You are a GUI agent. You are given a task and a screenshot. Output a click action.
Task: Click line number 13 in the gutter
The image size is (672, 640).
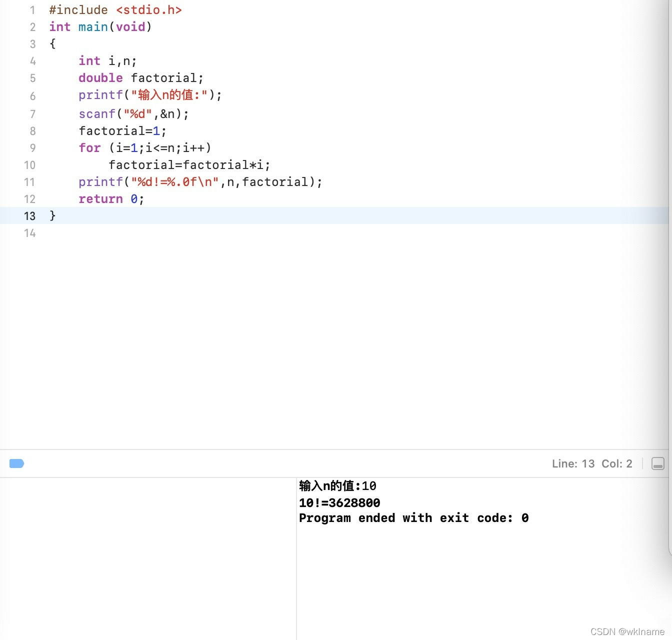(29, 216)
